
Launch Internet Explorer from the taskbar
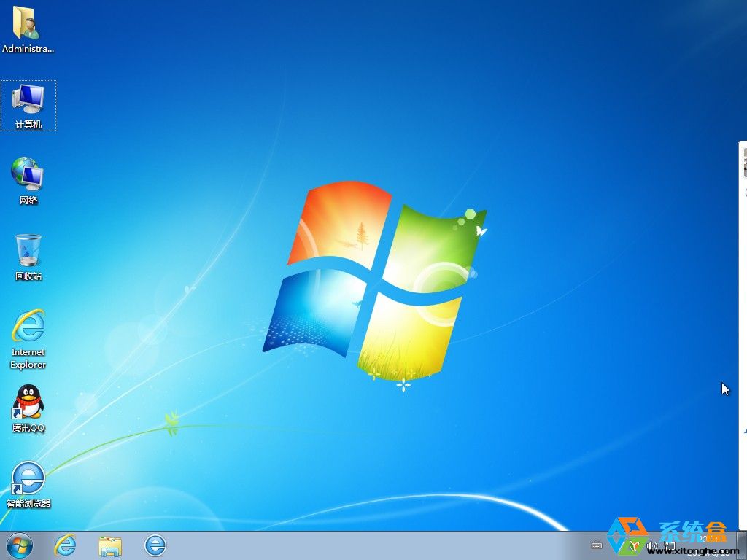pos(65,545)
